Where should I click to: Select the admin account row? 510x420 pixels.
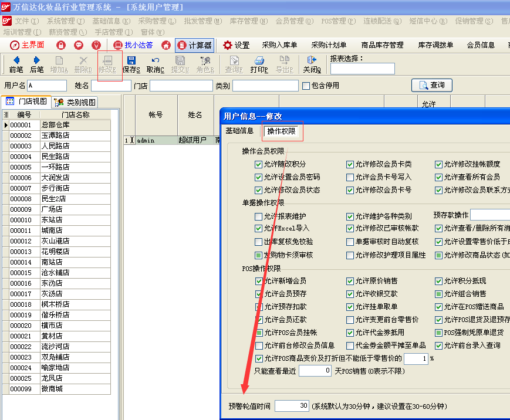172,140
